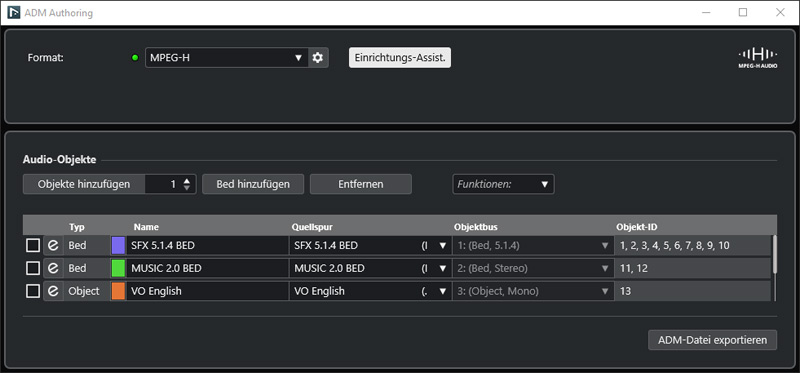The height and width of the screenshot is (373, 800).
Task: Click Bed hinzufügen button
Action: (253, 184)
